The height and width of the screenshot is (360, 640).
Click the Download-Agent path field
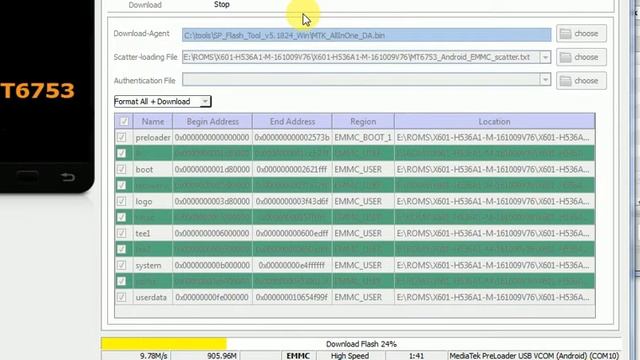(x=367, y=36)
